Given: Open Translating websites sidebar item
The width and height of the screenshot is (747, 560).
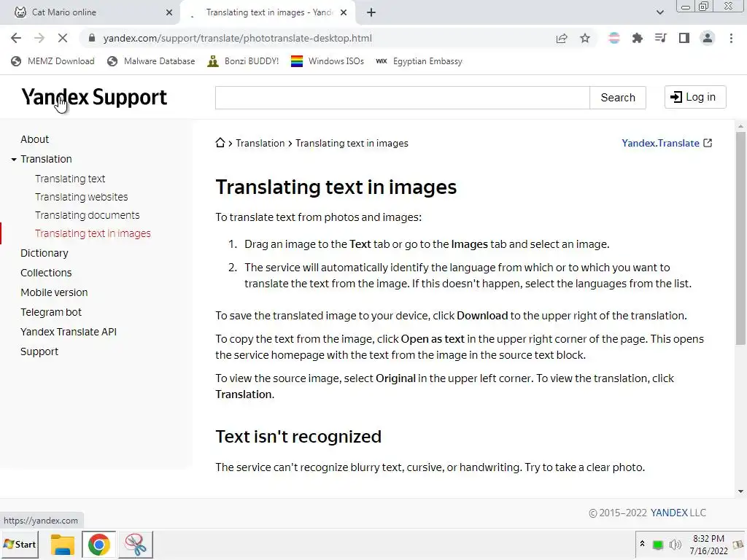Looking at the screenshot, I should coord(82,197).
